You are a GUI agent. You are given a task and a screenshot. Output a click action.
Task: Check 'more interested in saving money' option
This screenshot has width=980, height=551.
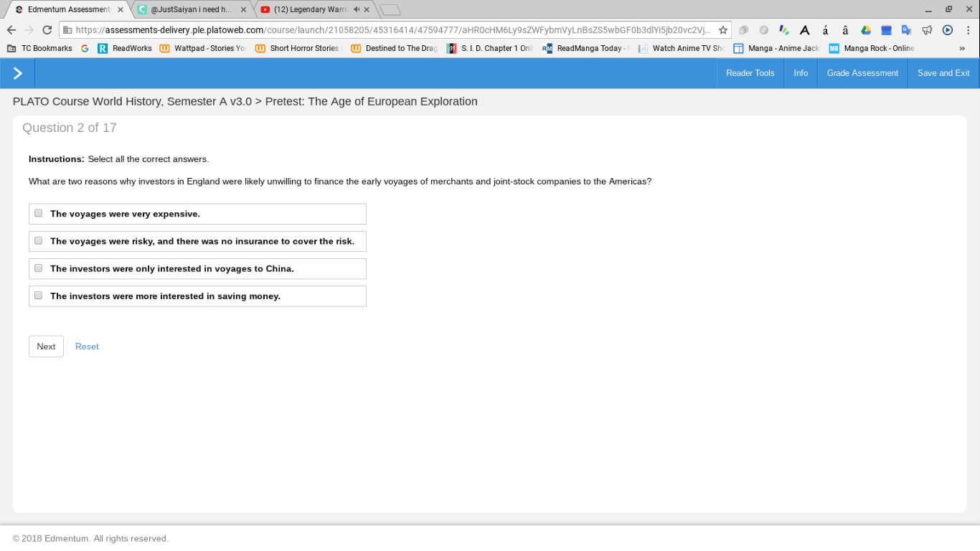click(x=39, y=295)
